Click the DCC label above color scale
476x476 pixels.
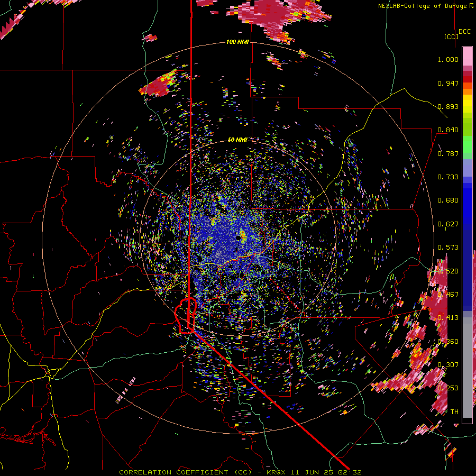(464, 32)
